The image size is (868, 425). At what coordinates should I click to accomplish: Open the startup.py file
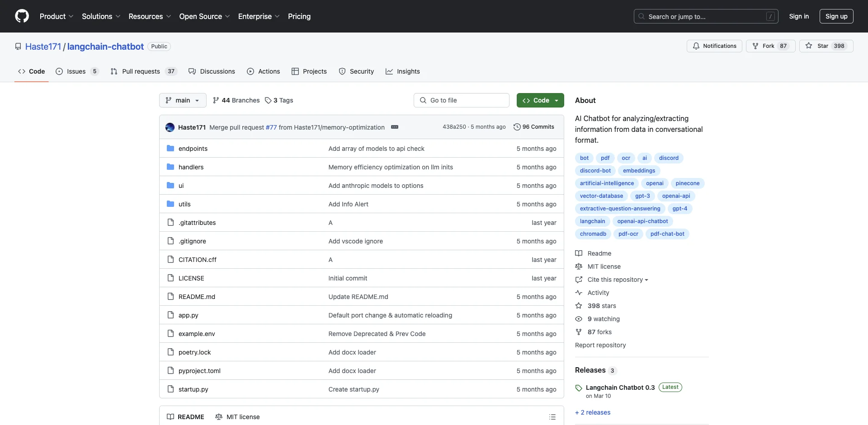193,389
